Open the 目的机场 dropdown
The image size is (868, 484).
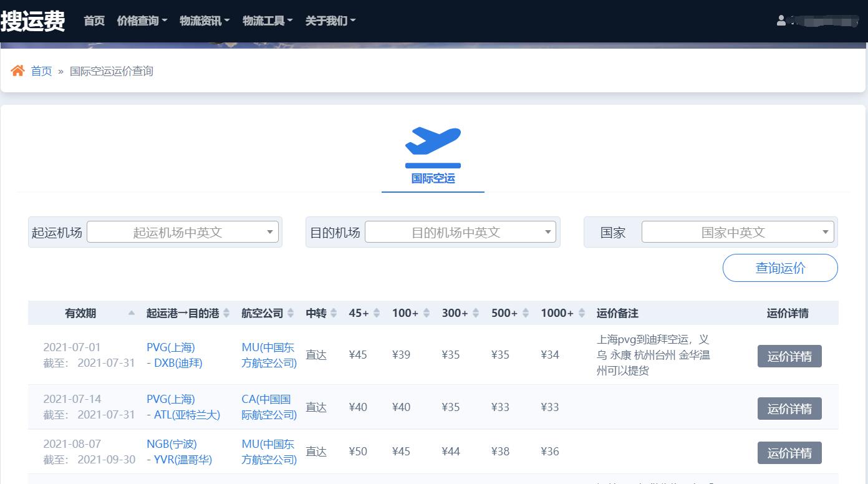[x=461, y=232]
